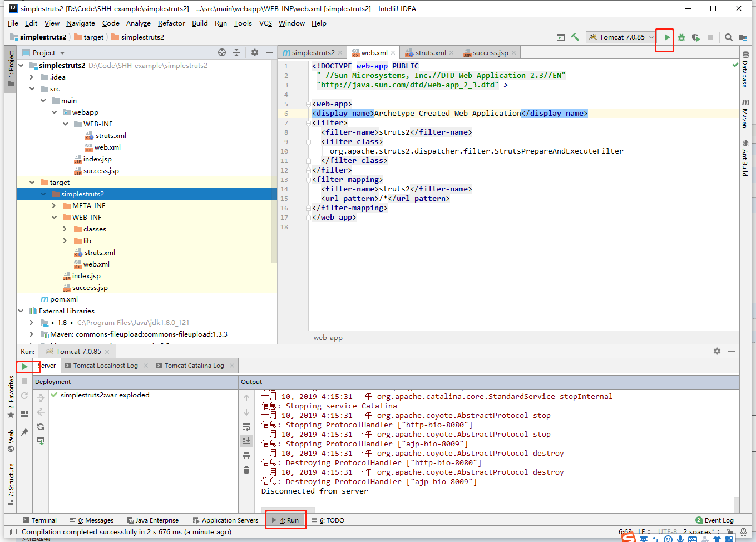Collapse the src folder
Screen dimensions: 756x542
[32, 89]
